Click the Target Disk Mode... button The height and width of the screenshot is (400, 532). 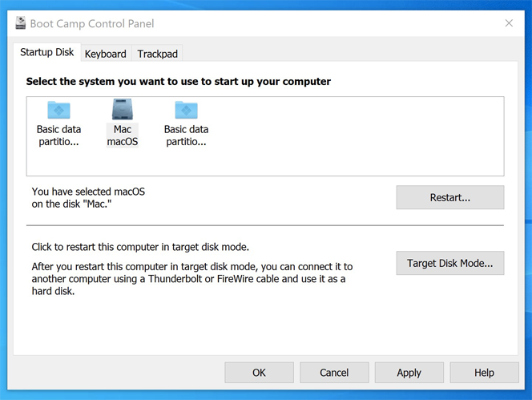click(x=450, y=263)
